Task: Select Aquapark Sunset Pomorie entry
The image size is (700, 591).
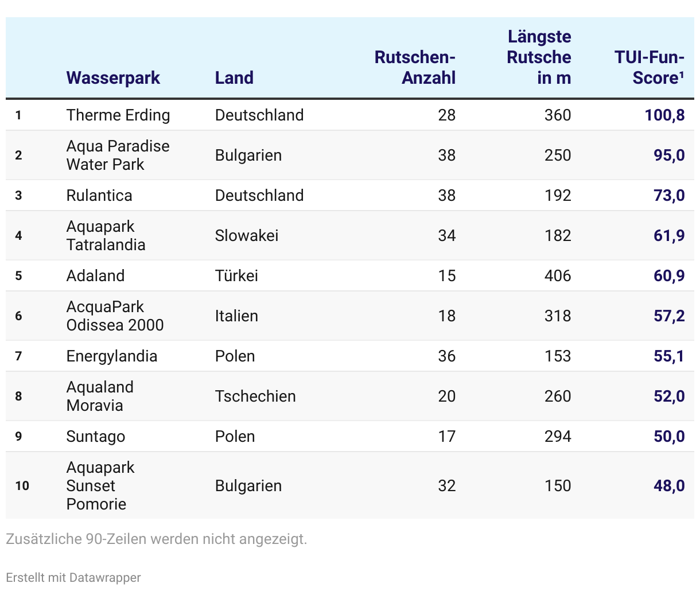Action: (100, 485)
